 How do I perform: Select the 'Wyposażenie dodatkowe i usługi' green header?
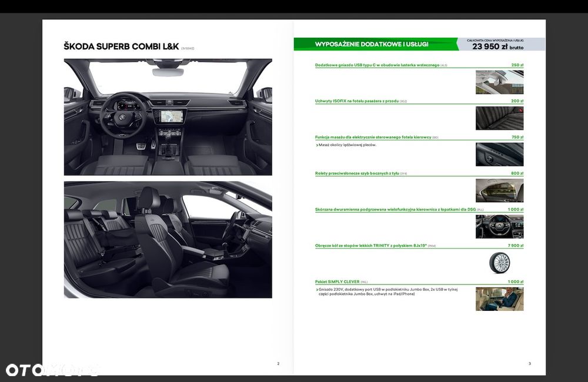(x=376, y=44)
